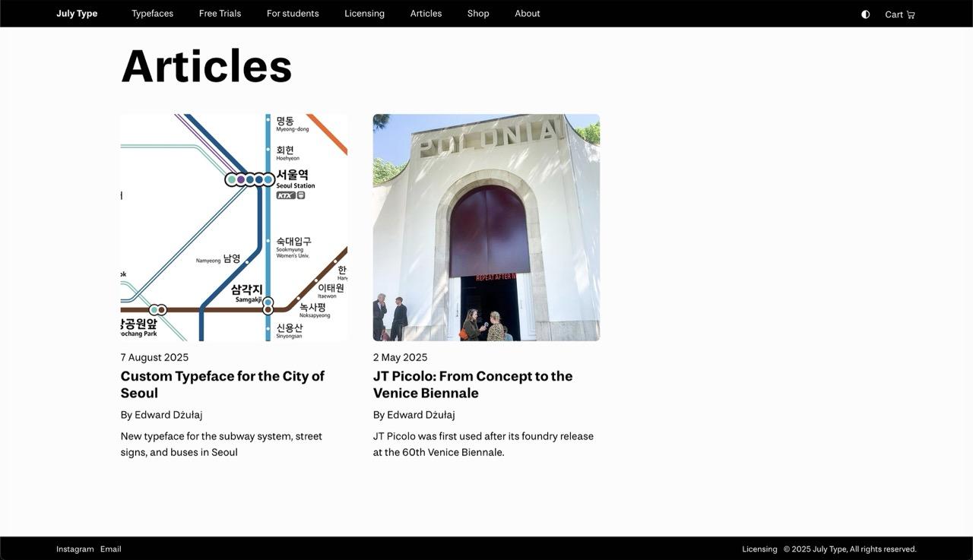This screenshot has width=973, height=560.
Task: Toggle the dark mode contrast icon
Action: tap(865, 14)
